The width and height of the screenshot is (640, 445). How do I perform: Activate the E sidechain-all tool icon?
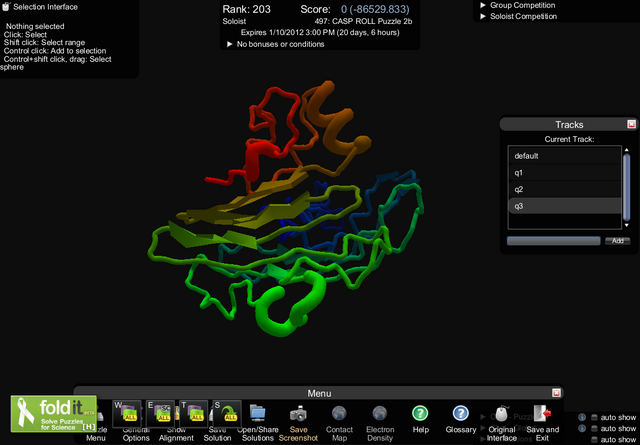tap(160, 414)
